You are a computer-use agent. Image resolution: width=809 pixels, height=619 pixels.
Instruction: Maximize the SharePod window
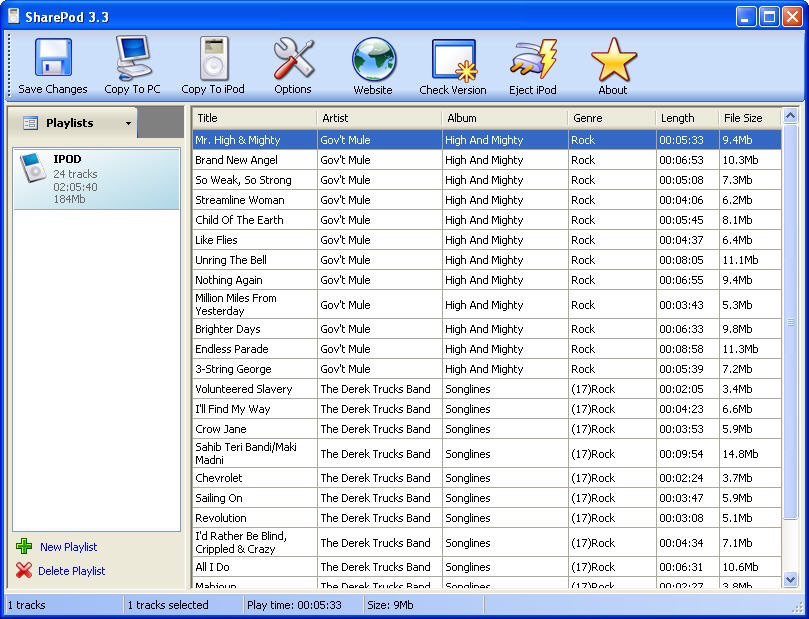click(x=769, y=17)
